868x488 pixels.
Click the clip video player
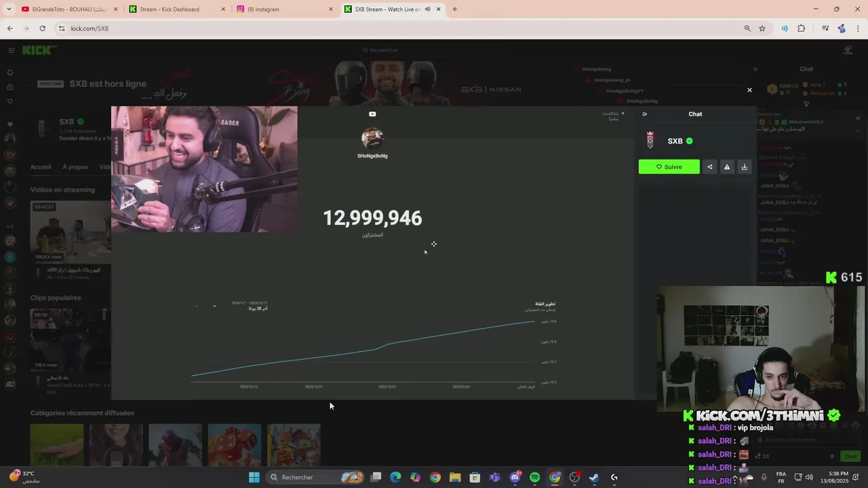[372, 253]
